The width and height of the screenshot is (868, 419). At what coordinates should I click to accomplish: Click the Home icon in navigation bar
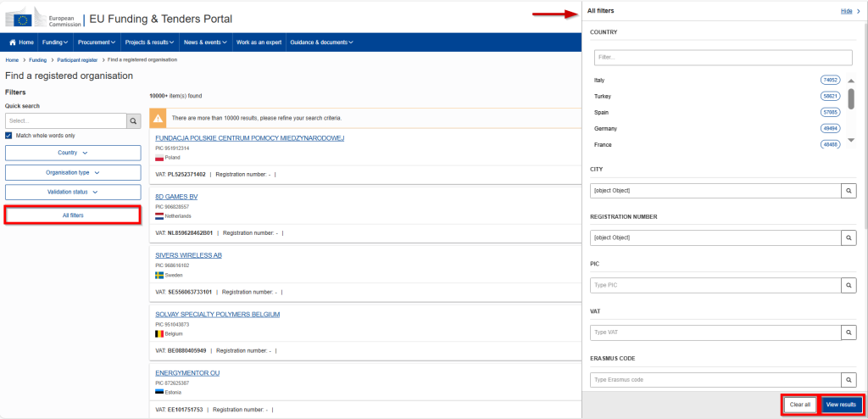pyautogui.click(x=13, y=42)
